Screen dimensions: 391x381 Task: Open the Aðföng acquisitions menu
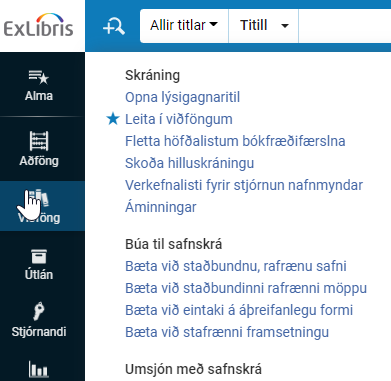39,149
